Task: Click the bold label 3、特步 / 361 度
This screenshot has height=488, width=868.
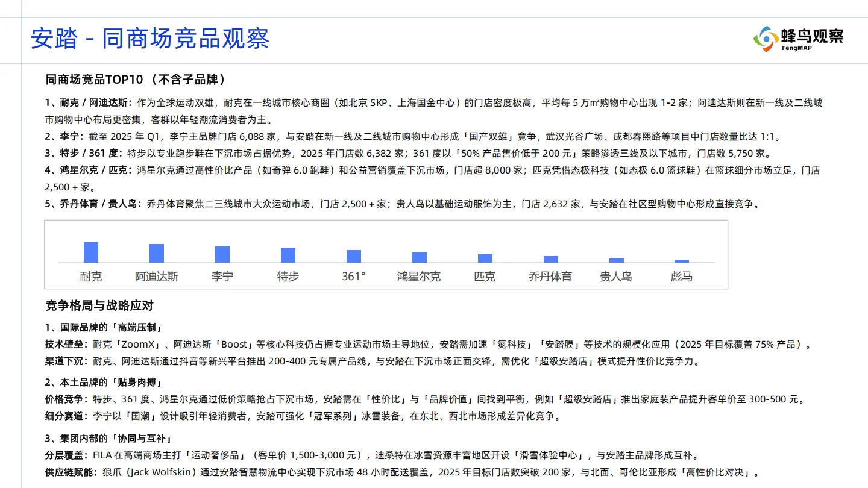Action: coord(84,154)
